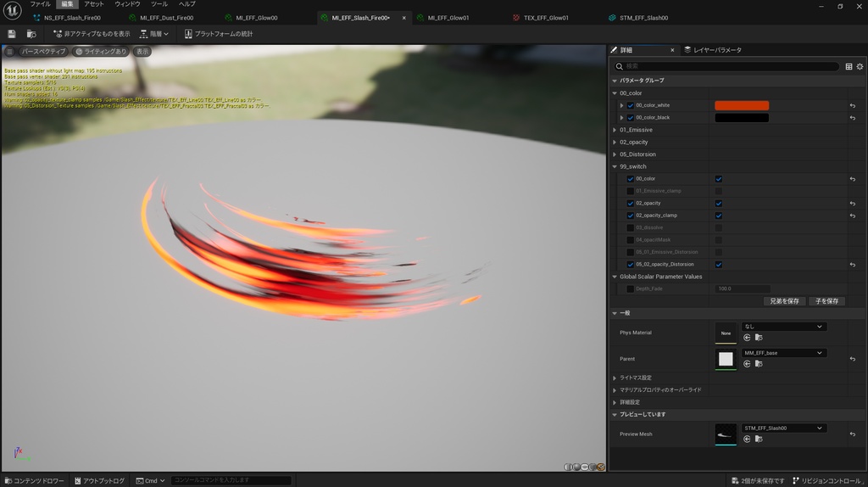Open the details panel settings gear
868x487 pixels.
tap(860, 66)
